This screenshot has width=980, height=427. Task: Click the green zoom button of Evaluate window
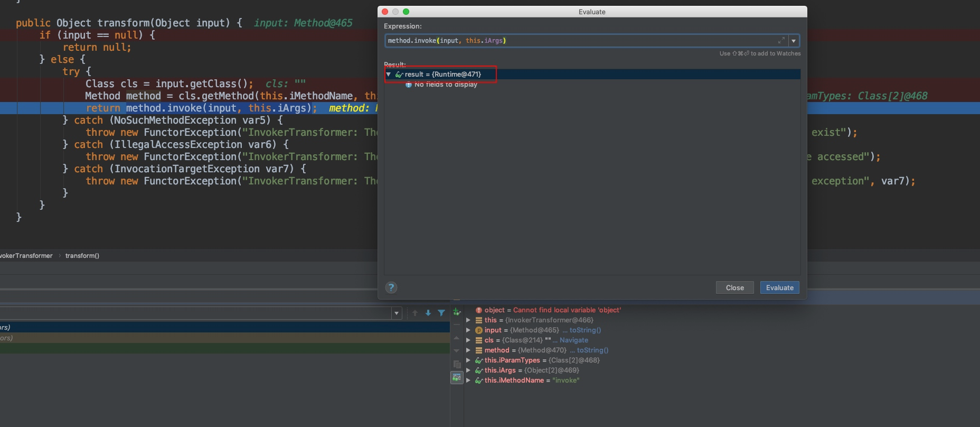click(x=406, y=12)
